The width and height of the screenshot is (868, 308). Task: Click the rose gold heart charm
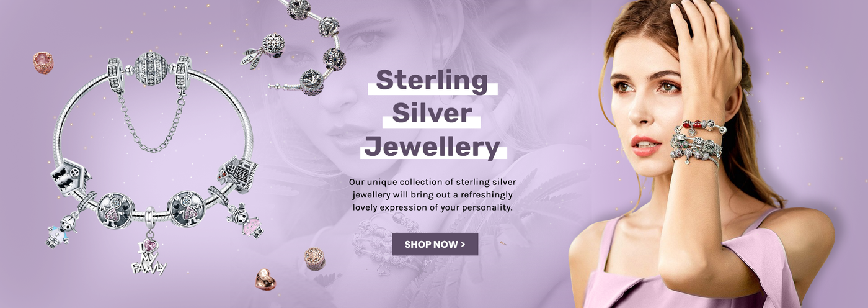(x=265, y=279)
